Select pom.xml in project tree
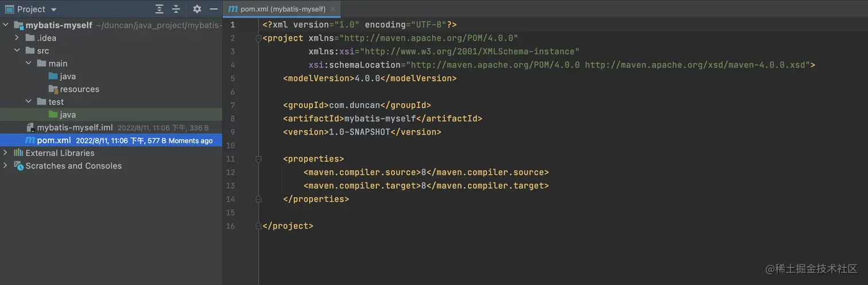The width and height of the screenshot is (868, 285). pyautogui.click(x=111, y=140)
